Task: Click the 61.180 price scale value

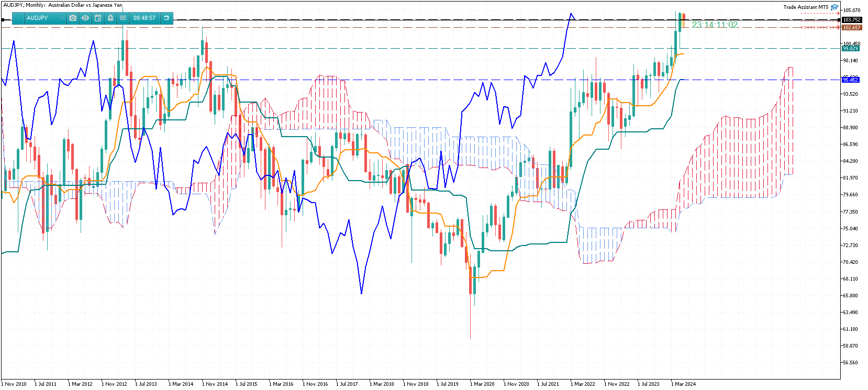Action: click(850, 329)
